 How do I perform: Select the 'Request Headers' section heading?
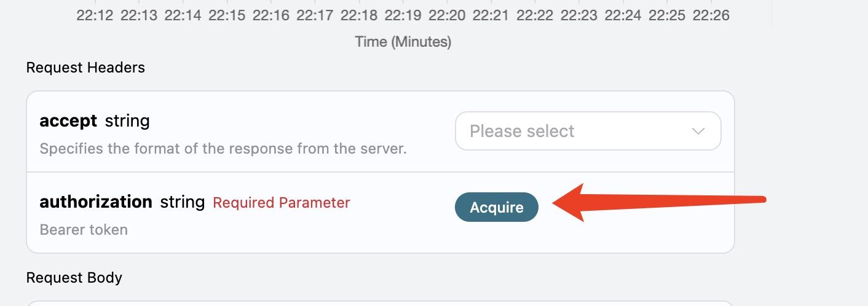point(85,68)
